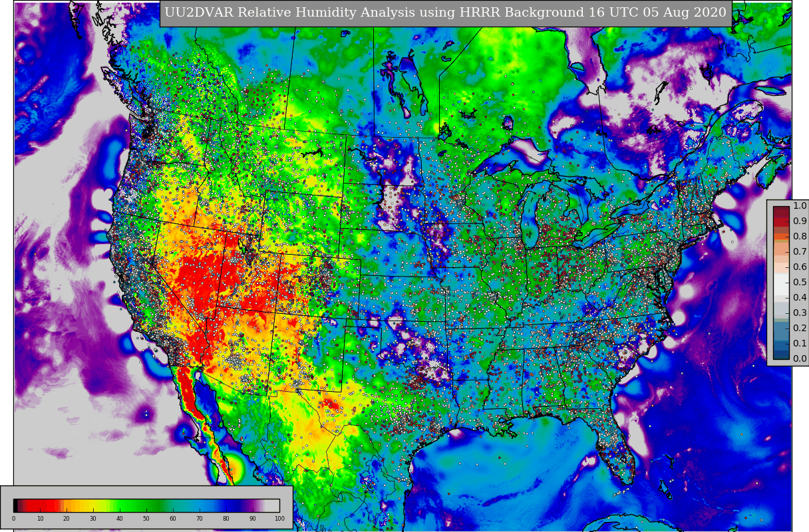Click the '0.0' label on right legend
The width and height of the screenshot is (809, 532).
pos(800,359)
